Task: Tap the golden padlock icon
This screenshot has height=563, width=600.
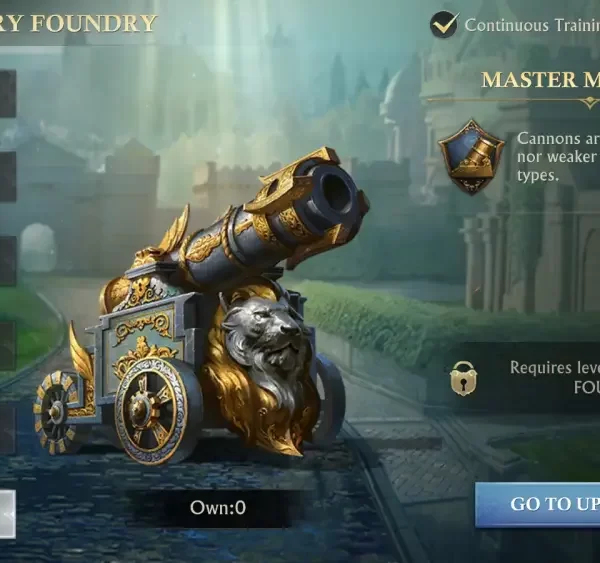Action: [x=463, y=378]
